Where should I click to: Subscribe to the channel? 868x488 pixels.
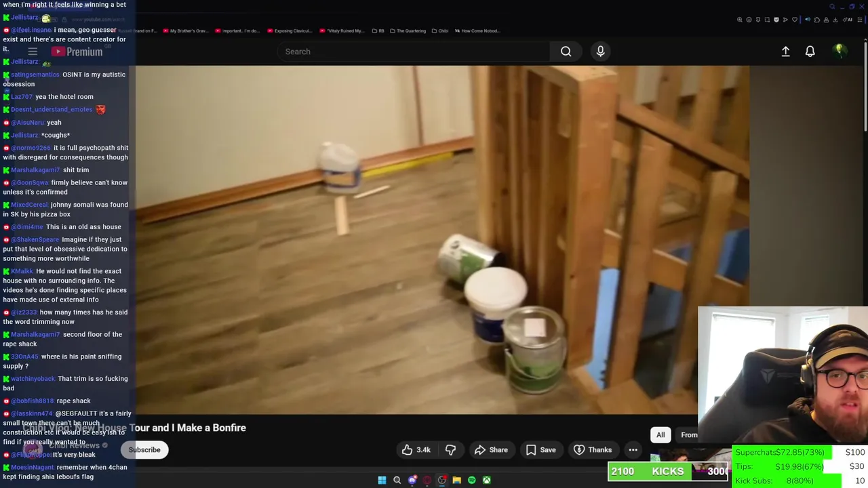(x=144, y=450)
